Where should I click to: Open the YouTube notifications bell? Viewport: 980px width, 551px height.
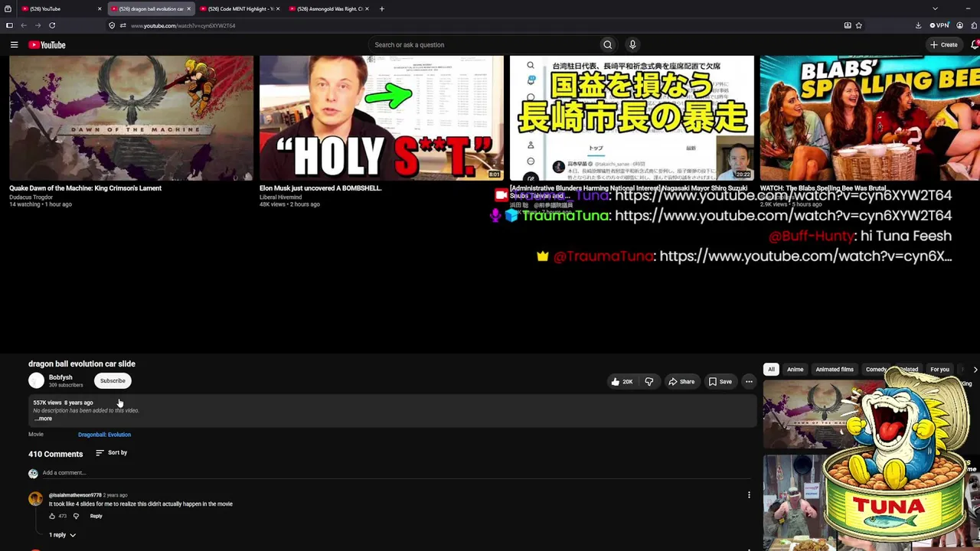tap(975, 44)
